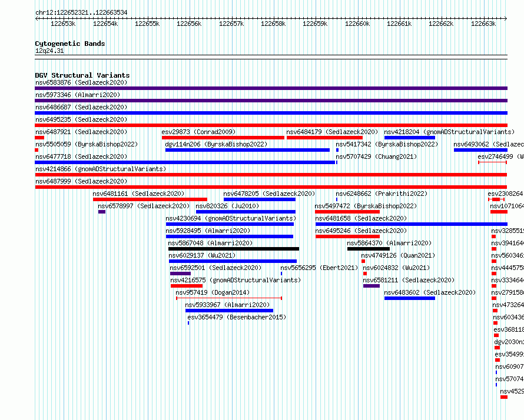The image size is (524, 420).
Task: Click nsv5505059 (ByrskaBishop2022) label
Action: 87,144
